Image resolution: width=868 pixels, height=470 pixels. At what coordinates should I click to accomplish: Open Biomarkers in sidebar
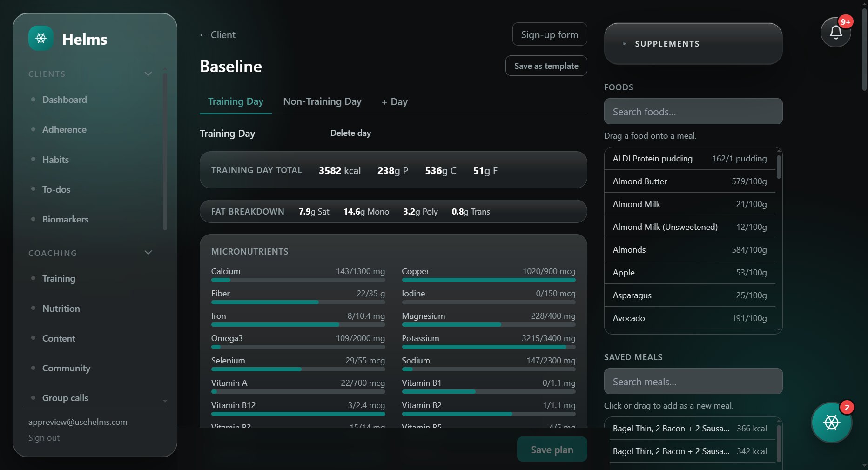pyautogui.click(x=65, y=219)
